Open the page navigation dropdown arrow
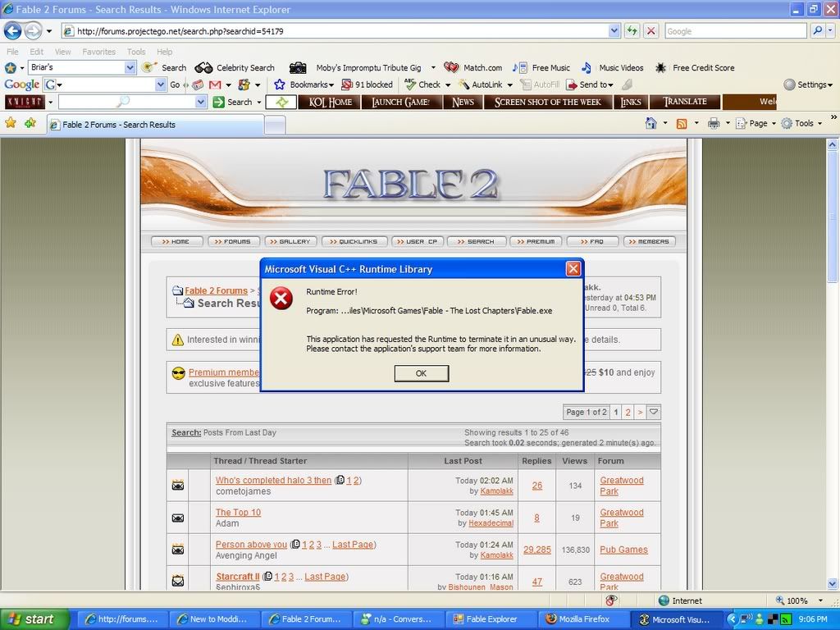The width and height of the screenshot is (840, 630). pos(654,412)
